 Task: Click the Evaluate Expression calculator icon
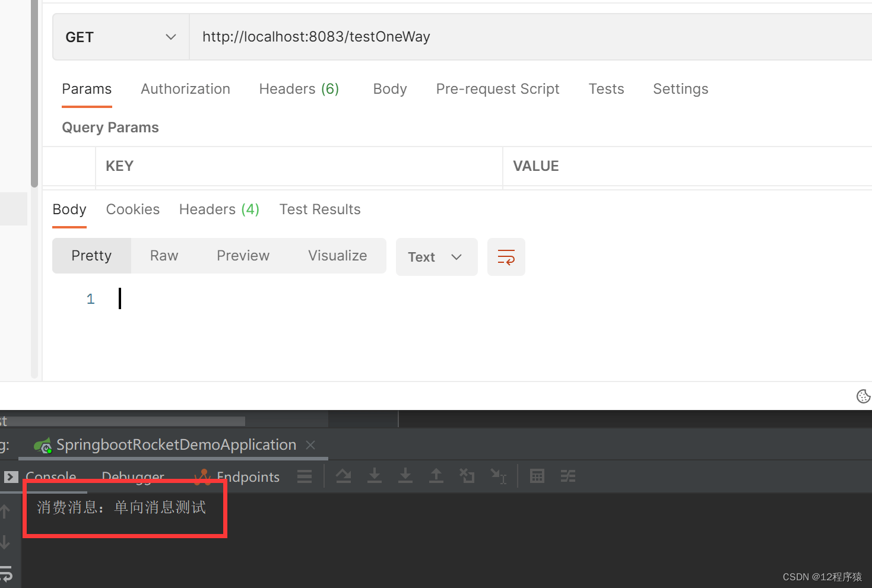coord(537,476)
